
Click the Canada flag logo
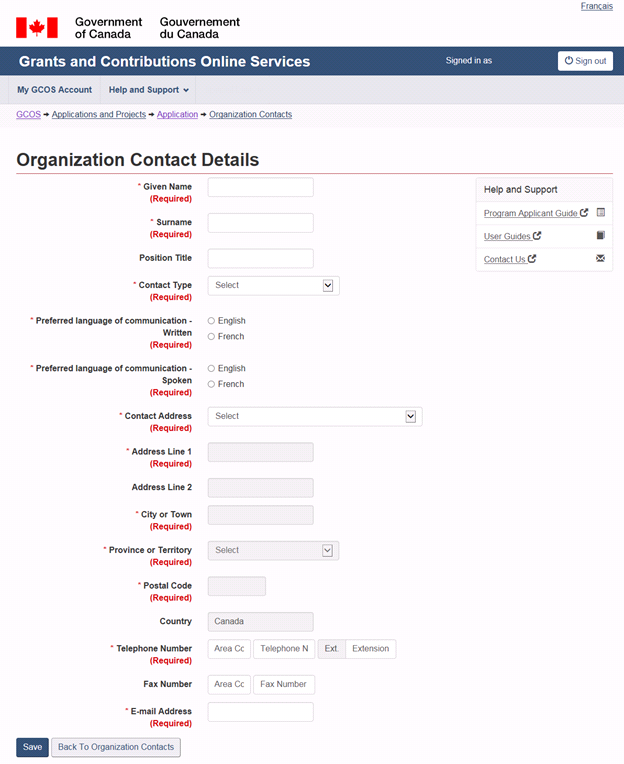click(37, 27)
